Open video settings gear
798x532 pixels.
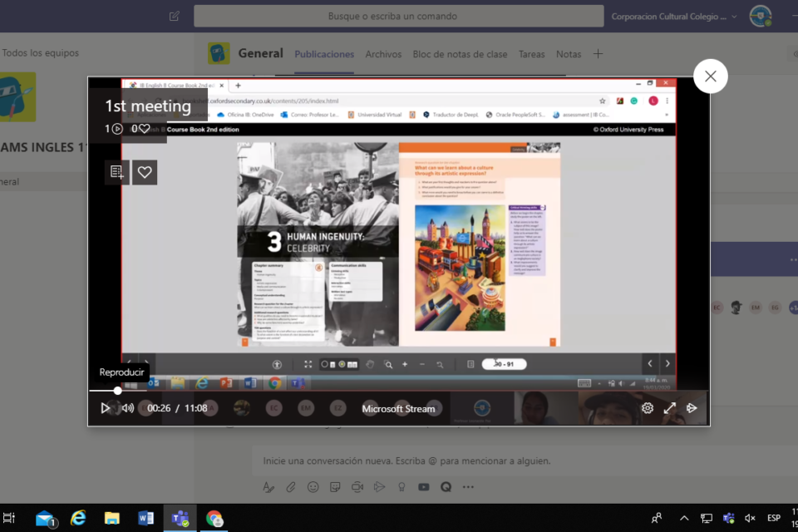pos(648,408)
